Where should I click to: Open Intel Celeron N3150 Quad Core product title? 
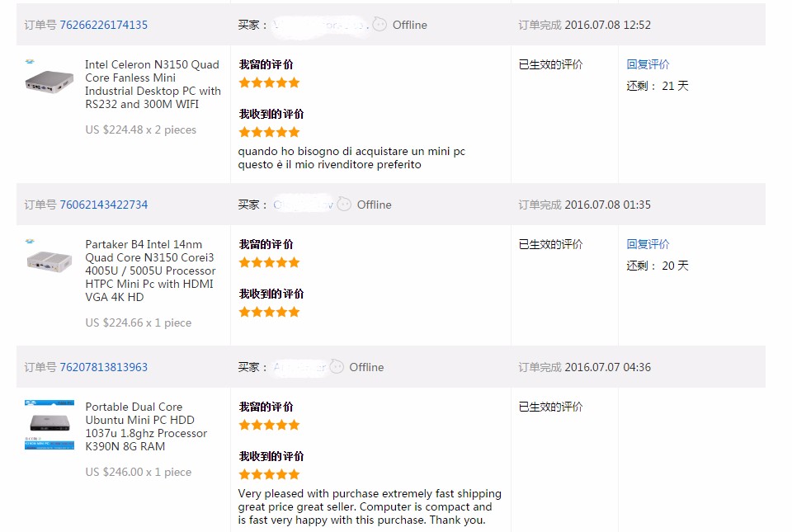pos(153,84)
